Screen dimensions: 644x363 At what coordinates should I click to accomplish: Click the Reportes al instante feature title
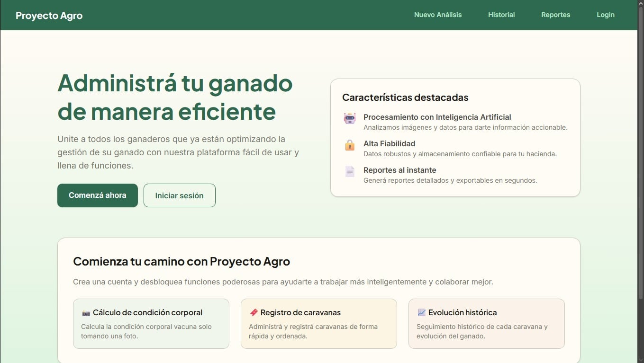[x=399, y=170]
